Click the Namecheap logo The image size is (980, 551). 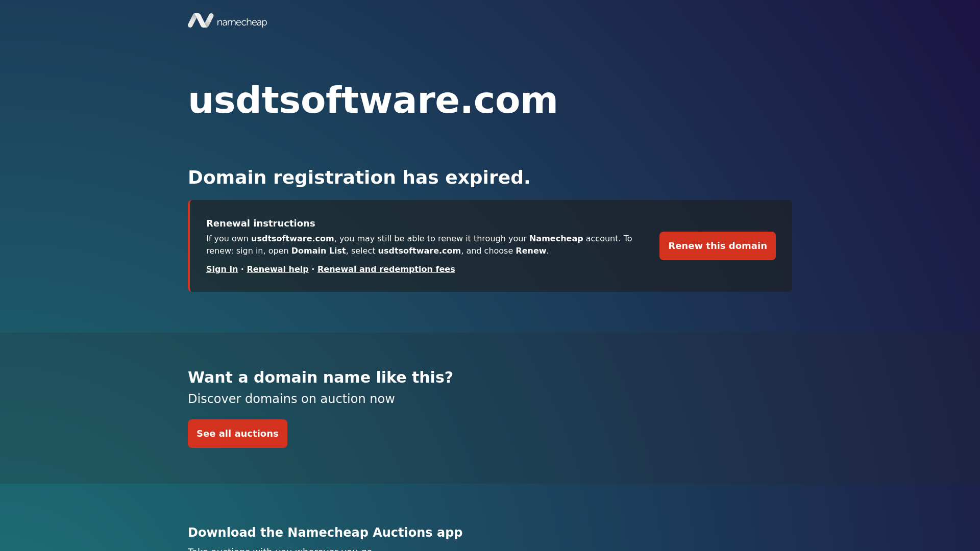tap(227, 20)
